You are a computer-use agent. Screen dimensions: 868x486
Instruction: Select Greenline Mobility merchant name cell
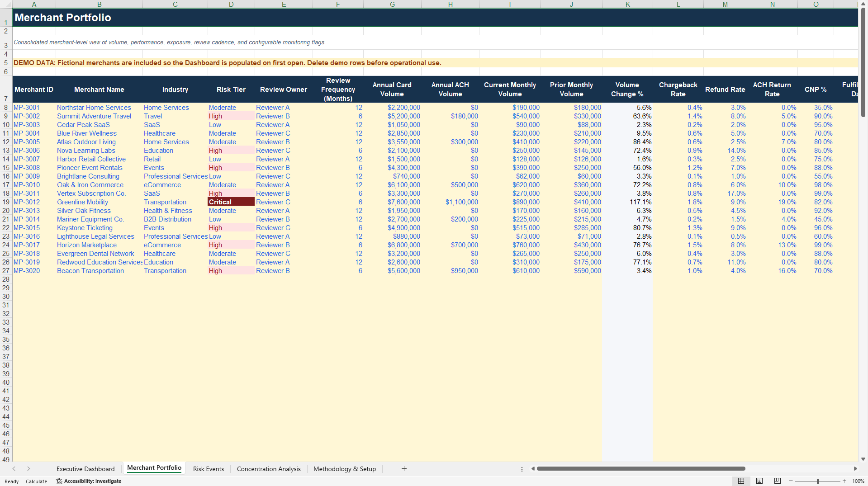click(x=99, y=202)
